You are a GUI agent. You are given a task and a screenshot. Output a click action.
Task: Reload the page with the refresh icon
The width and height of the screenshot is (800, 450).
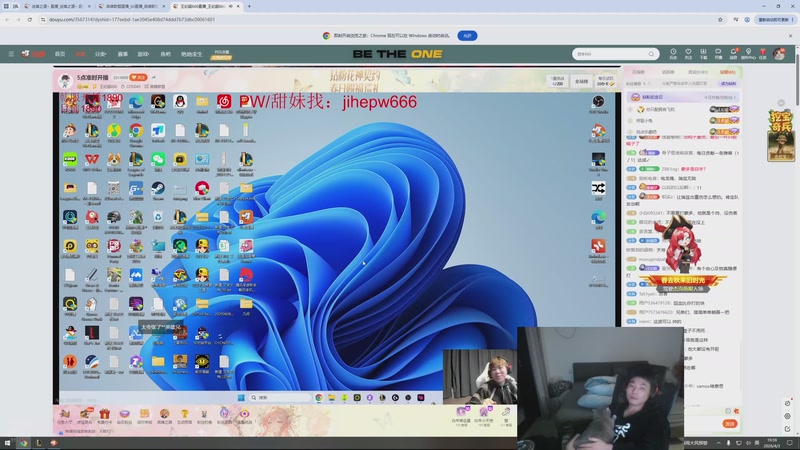coord(30,19)
